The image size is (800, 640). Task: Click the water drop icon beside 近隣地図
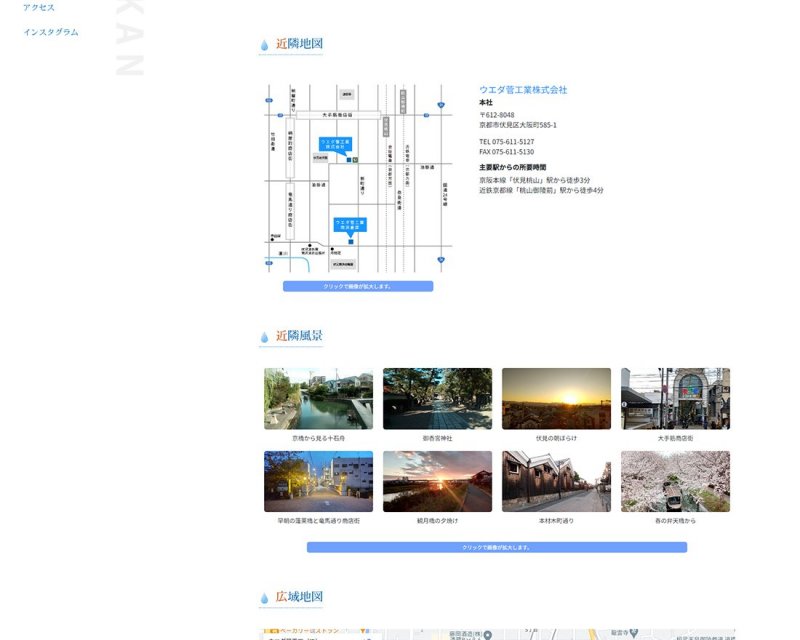pyautogui.click(x=265, y=45)
